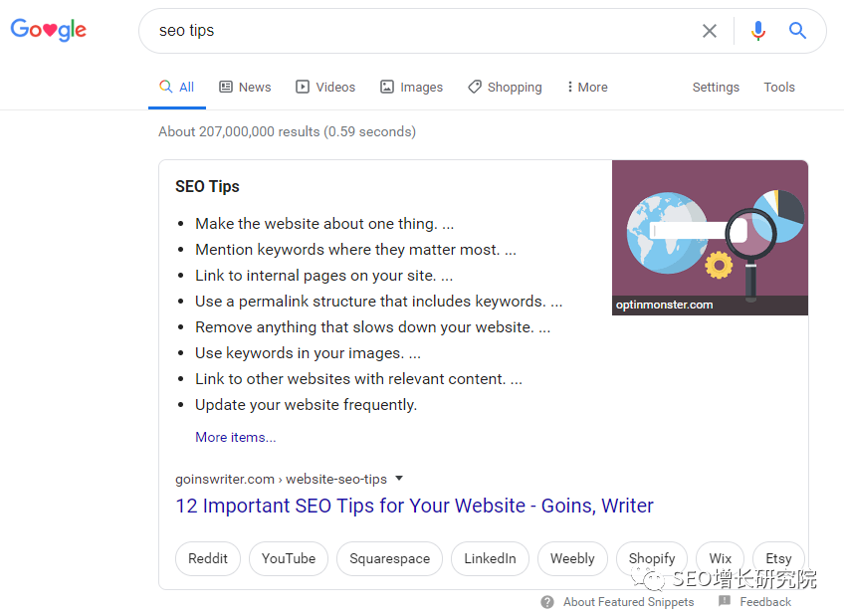Submit search using magnifying glass icon

[x=797, y=31]
